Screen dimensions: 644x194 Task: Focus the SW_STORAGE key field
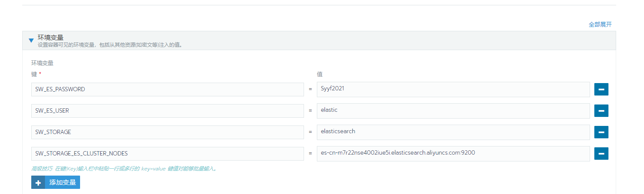167,132
